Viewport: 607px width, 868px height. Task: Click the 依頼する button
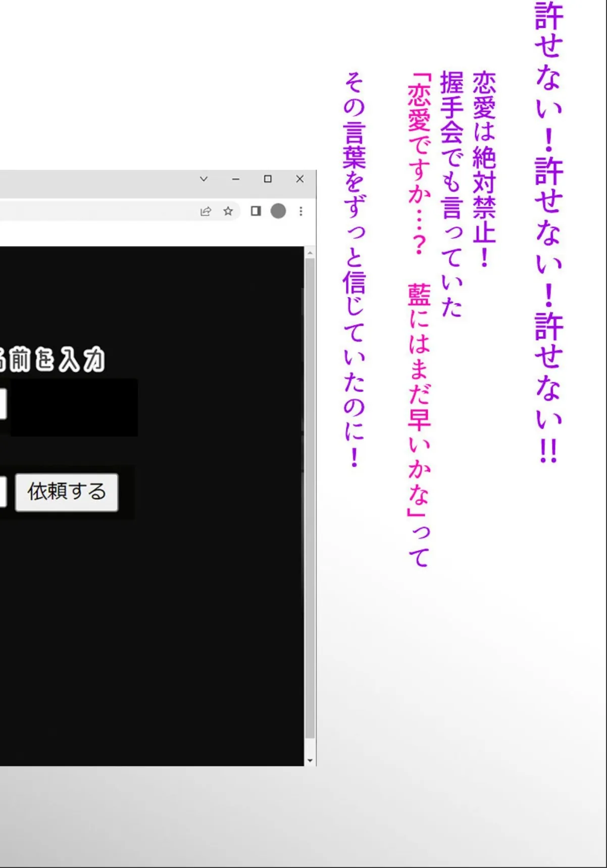pos(67,492)
